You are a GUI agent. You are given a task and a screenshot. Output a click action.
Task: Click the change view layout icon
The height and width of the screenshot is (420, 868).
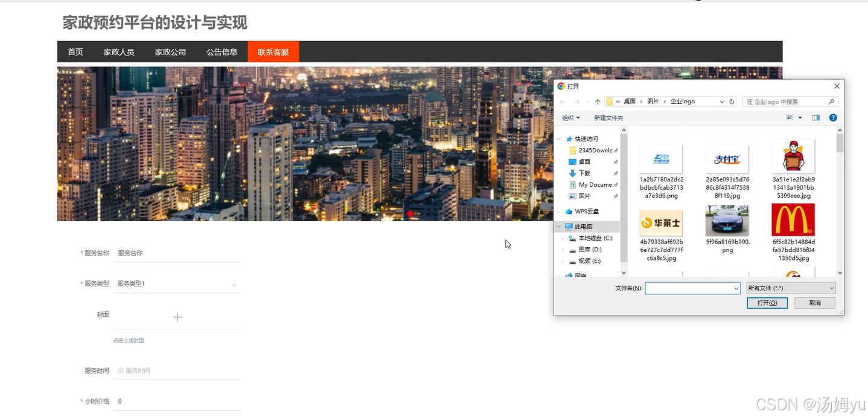[790, 118]
